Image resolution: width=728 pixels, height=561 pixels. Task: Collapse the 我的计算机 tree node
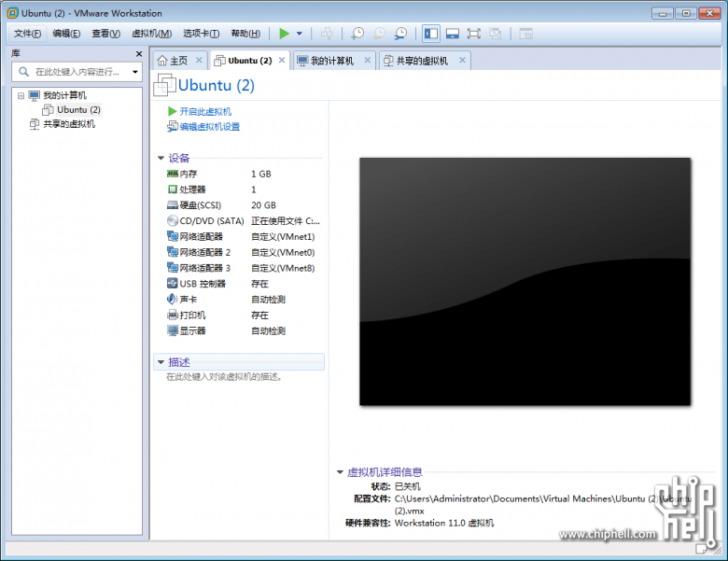[21, 95]
